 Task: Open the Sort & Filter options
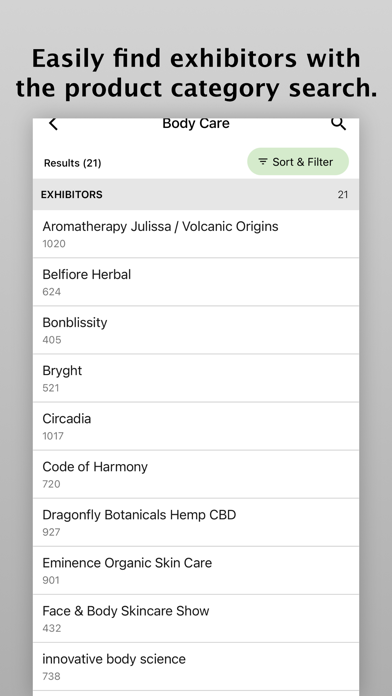298,162
